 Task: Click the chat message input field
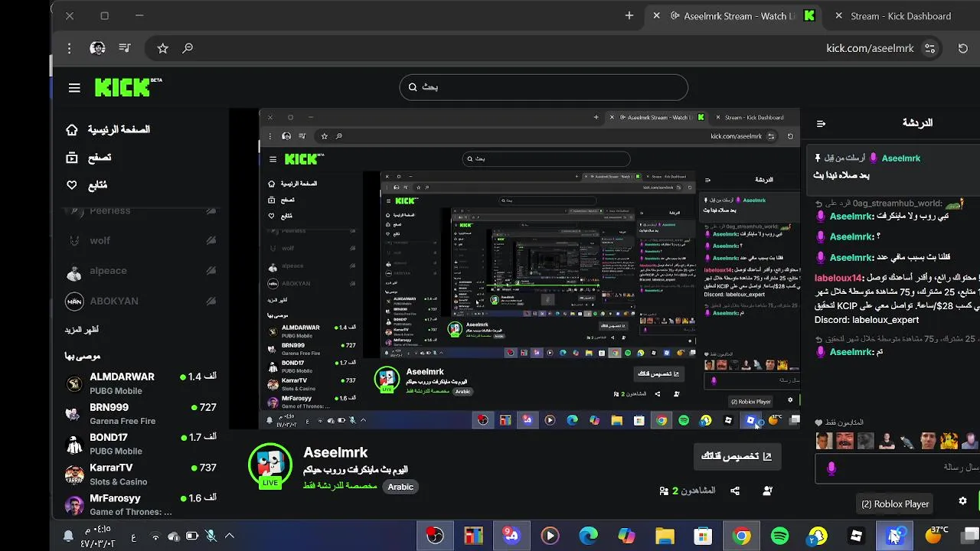tap(897, 468)
